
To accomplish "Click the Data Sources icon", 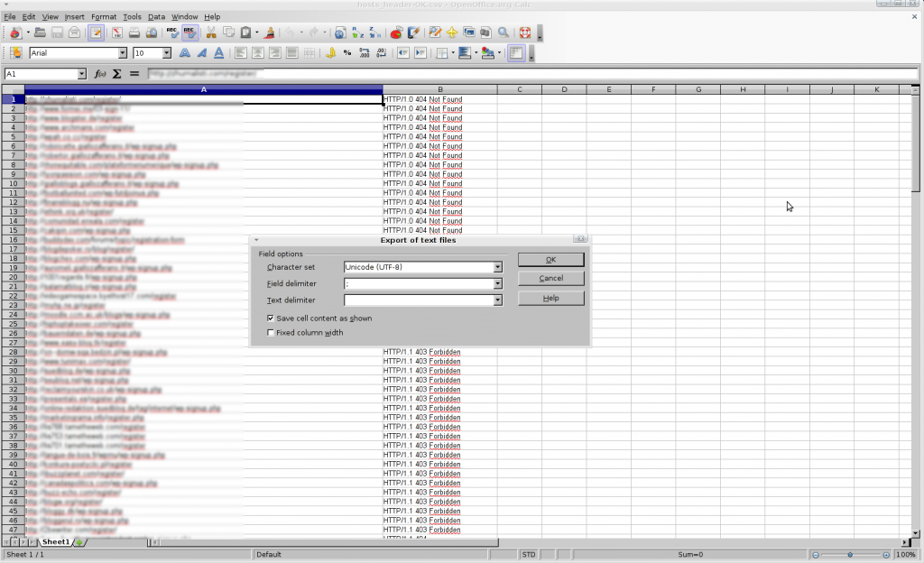I will (x=485, y=33).
